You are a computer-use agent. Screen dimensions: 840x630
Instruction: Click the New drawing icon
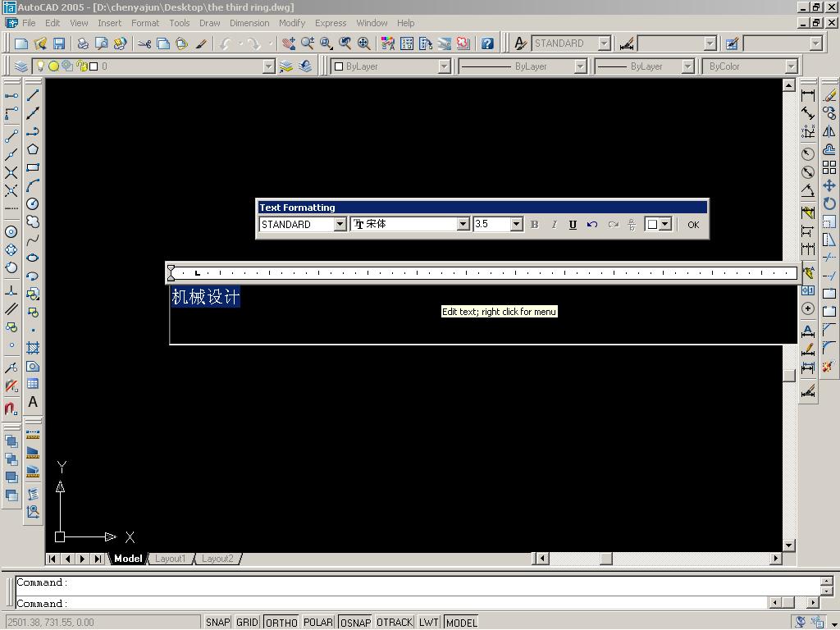[x=21, y=43]
